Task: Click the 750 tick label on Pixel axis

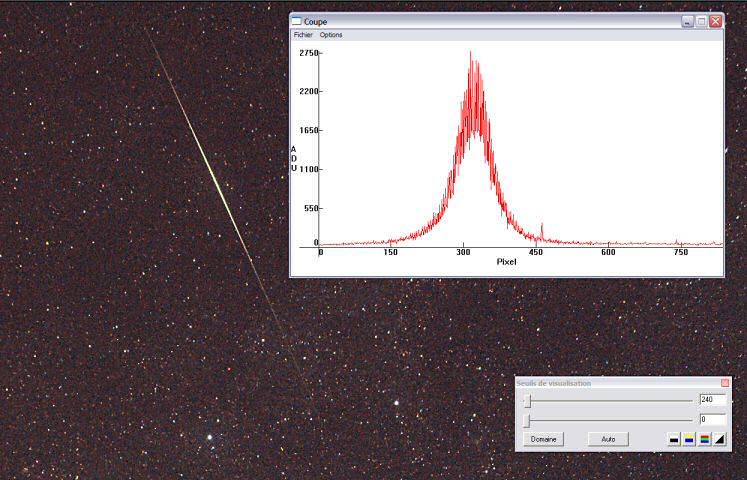Action: (x=681, y=252)
